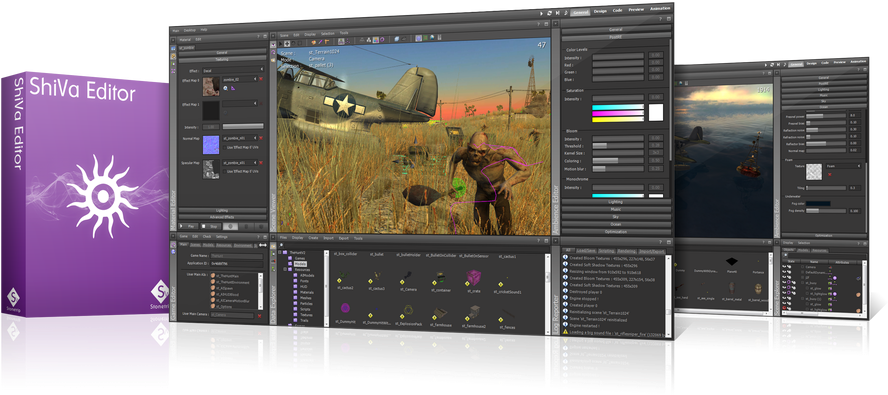Open the Normal Map texture dropdown
The height and width of the screenshot is (395, 888).
click(239, 138)
